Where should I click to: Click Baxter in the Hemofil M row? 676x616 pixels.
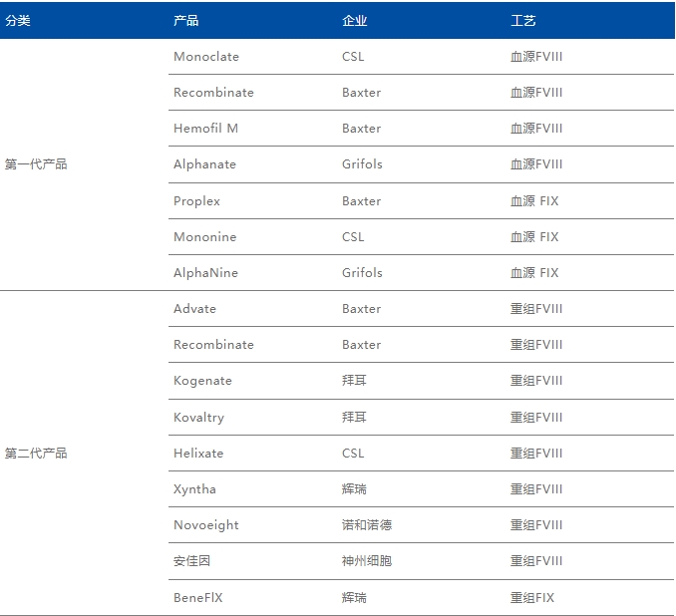pyautogui.click(x=361, y=128)
